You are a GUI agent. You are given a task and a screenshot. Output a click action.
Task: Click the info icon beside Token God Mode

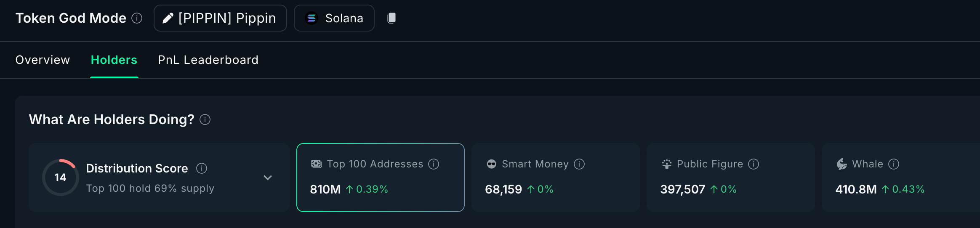pyautogui.click(x=137, y=18)
